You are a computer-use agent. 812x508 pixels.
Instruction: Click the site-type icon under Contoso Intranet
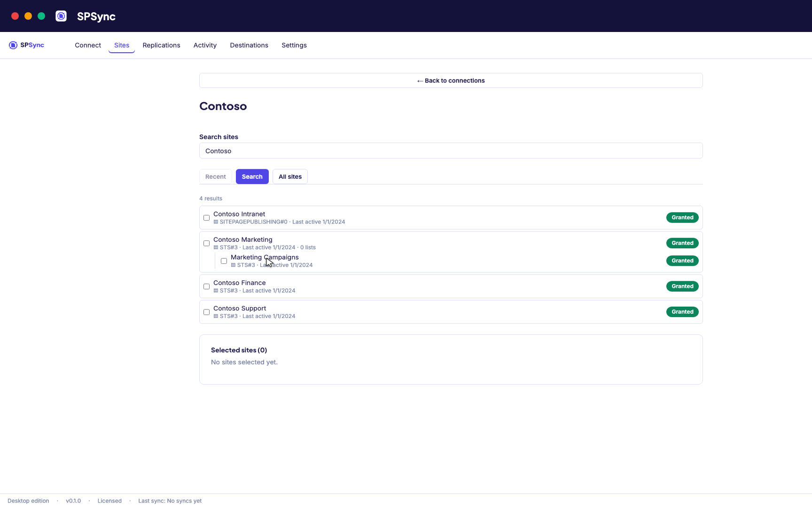[x=216, y=222]
